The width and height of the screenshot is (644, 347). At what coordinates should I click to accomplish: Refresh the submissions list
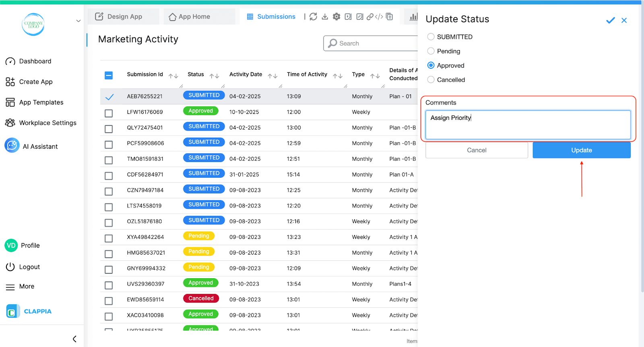click(x=313, y=16)
